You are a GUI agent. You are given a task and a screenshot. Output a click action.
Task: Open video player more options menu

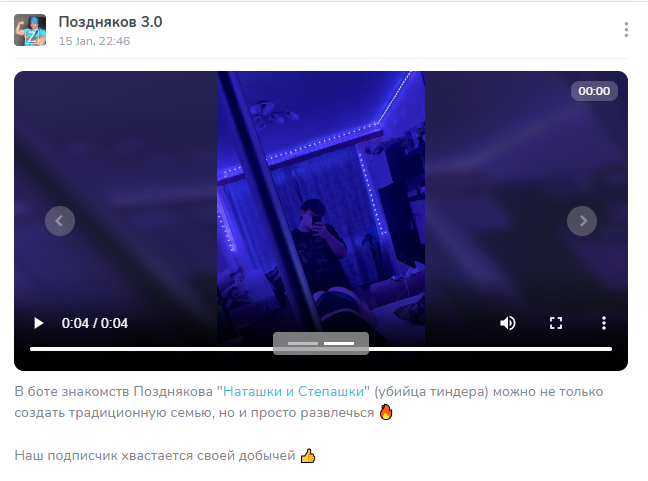point(604,323)
